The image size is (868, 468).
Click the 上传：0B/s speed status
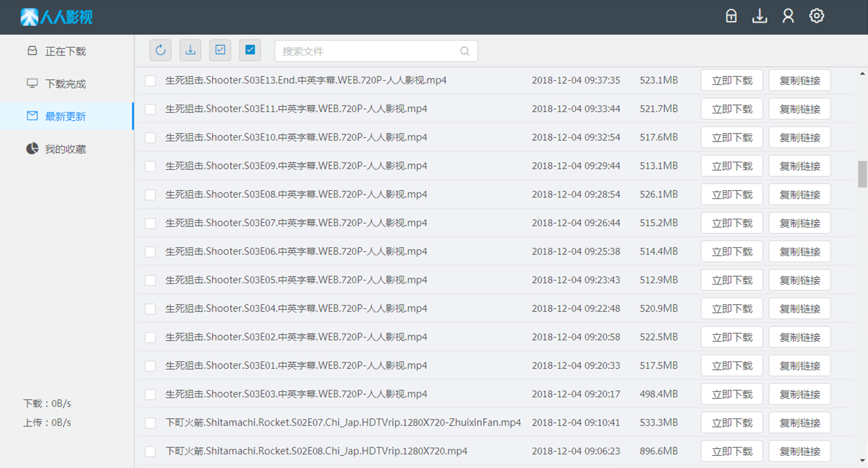click(47, 422)
